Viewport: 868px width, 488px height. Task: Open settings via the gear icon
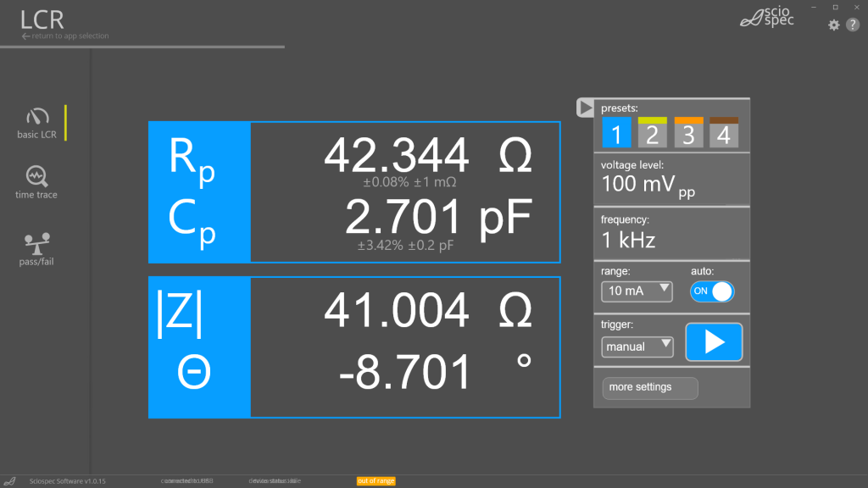(x=833, y=25)
